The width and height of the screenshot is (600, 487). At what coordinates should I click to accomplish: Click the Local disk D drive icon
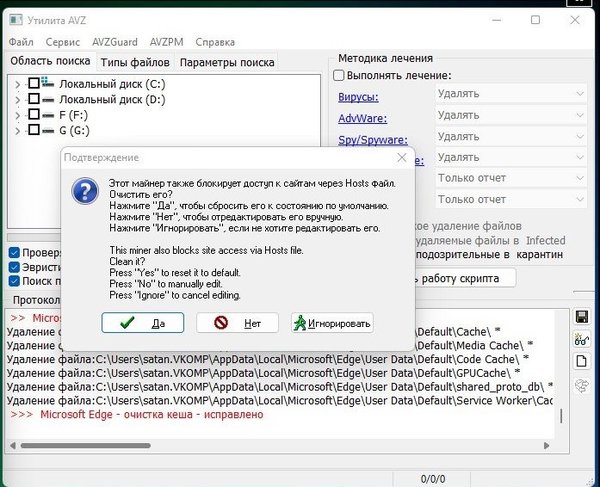tap(48, 99)
